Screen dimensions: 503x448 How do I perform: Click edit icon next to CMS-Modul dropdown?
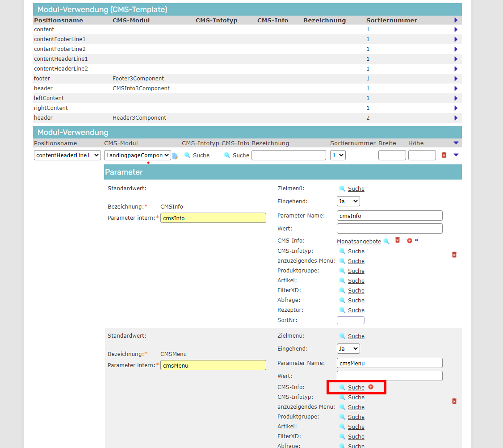click(x=175, y=155)
